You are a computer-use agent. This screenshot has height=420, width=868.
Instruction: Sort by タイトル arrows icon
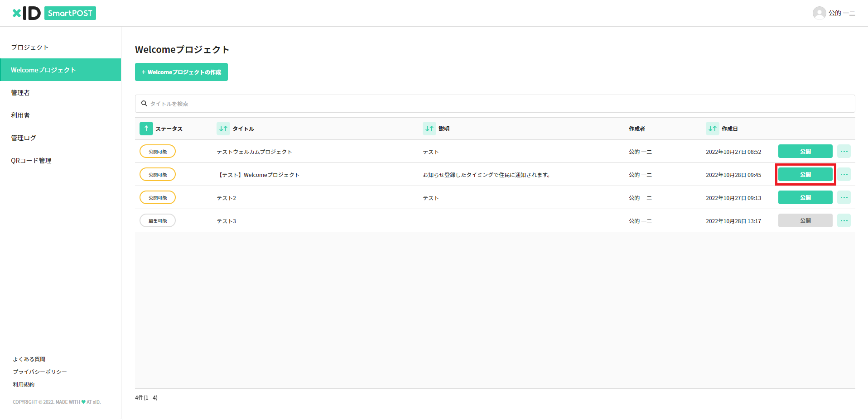click(223, 129)
